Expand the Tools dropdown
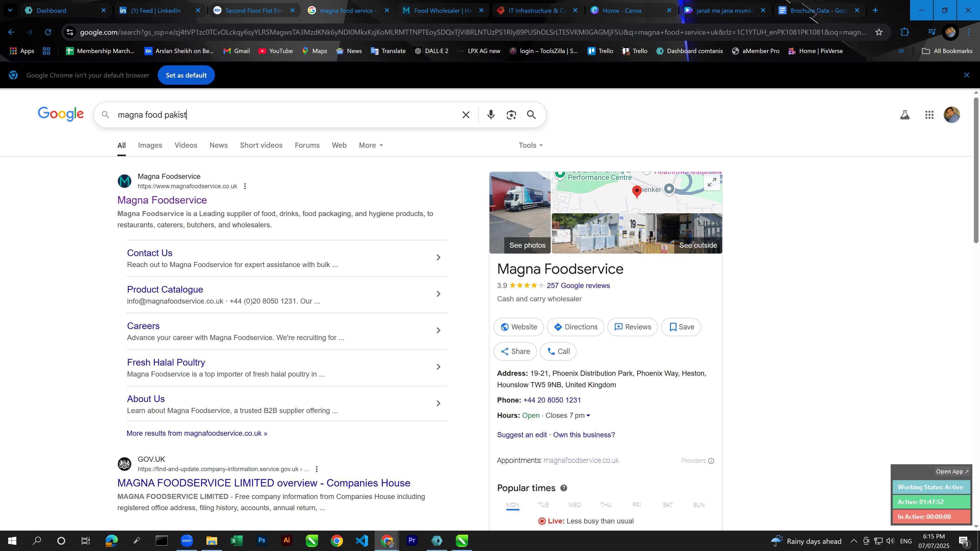Viewport: 980px width, 551px height. coord(531,145)
